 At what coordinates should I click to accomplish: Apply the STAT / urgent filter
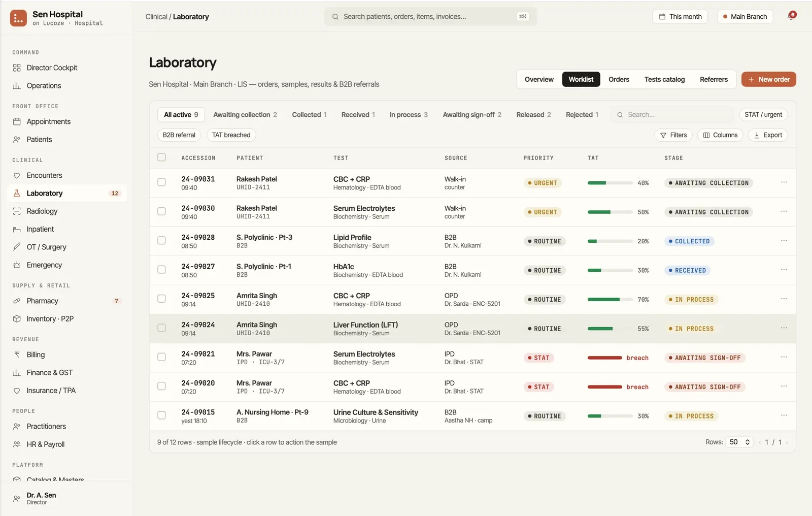point(763,115)
